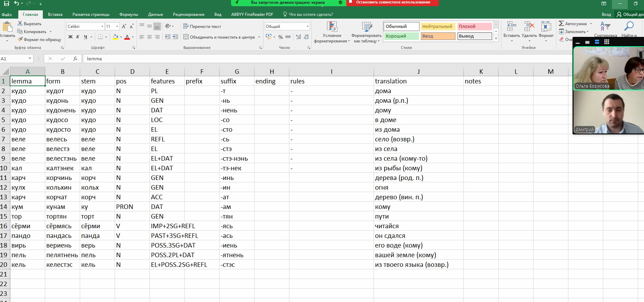Viewport: 644px width, 302px height.
Task: Toggle italic (К) formatting
Action: (78, 37)
